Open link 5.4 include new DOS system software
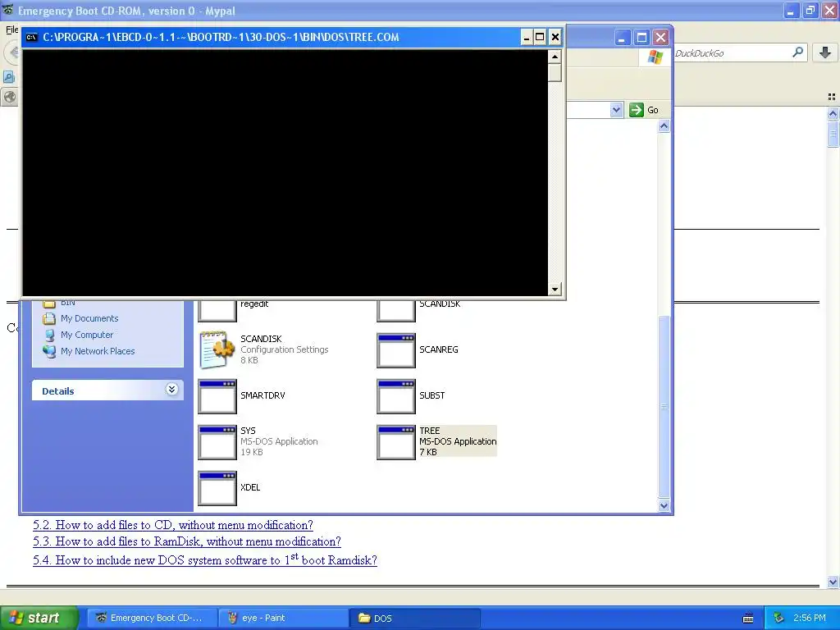Viewport: 840px width, 630px height. tap(205, 559)
